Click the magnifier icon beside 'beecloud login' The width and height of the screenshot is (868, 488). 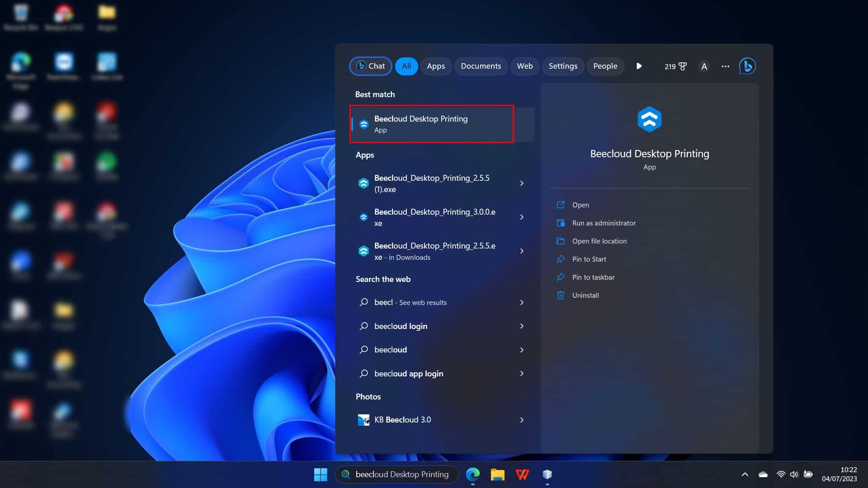pos(363,326)
